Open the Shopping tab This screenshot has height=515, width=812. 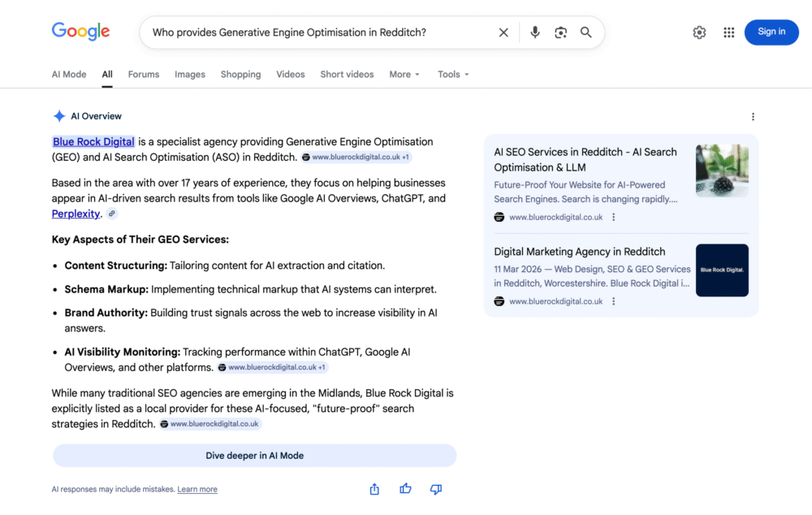241,75
